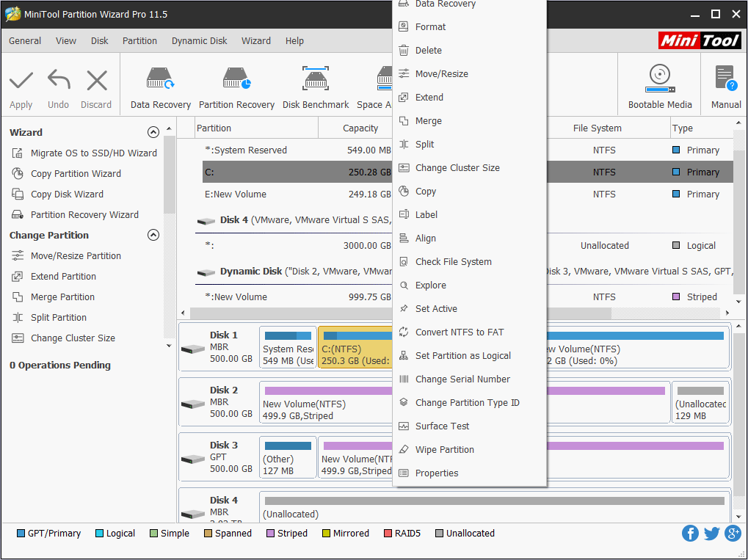This screenshot has width=748, height=560.
Task: Choose Wipe Partition from context menu
Action: [x=444, y=450]
